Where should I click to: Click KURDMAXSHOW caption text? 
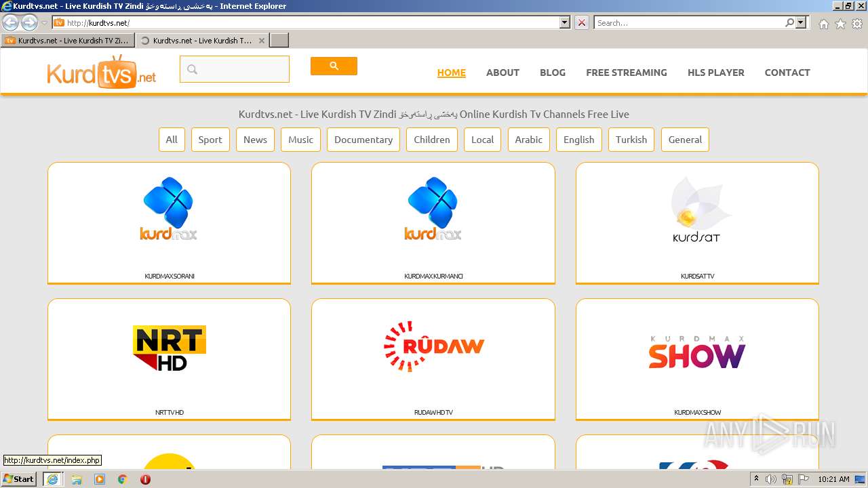(697, 413)
